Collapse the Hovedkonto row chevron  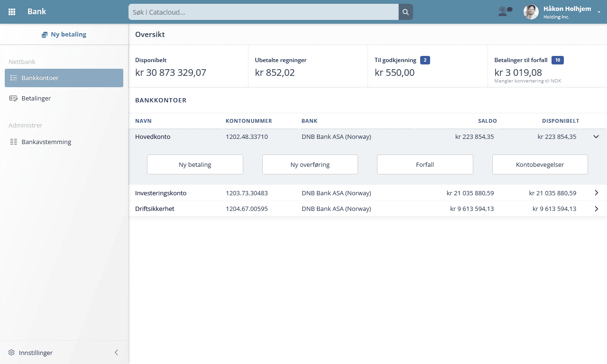[x=596, y=136]
